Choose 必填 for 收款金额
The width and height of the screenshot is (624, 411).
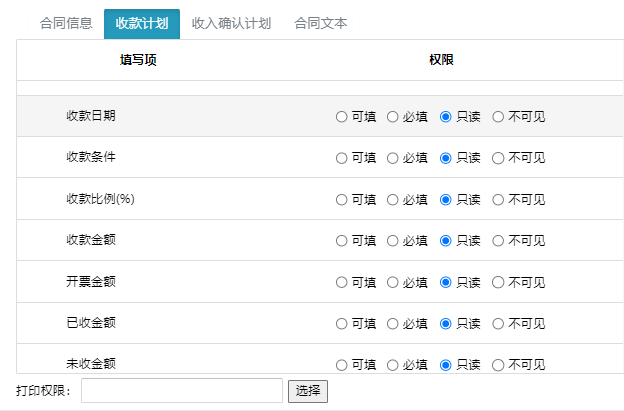(392, 241)
